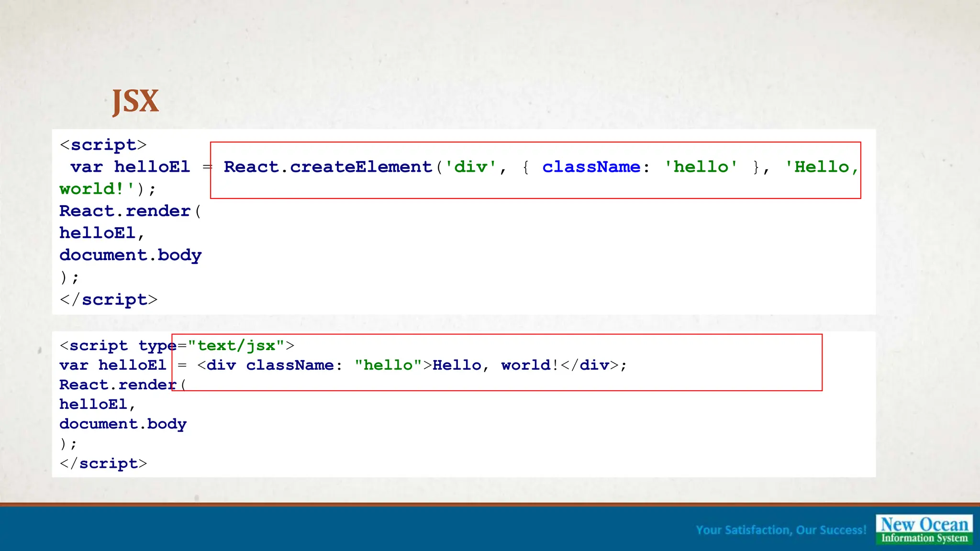The height and width of the screenshot is (551, 980).
Task: Click React.render in the first code block
Action: pos(125,211)
